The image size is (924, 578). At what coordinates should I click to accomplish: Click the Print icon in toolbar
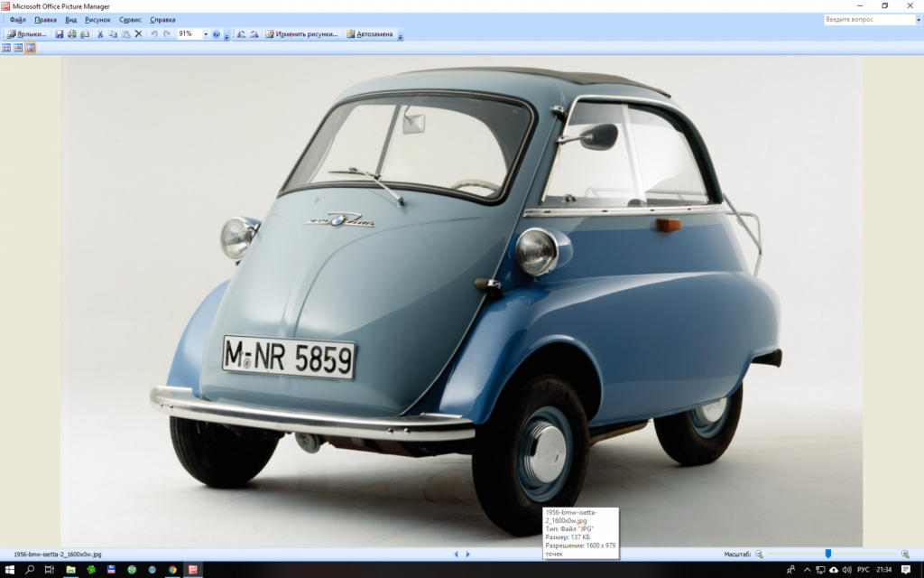pos(72,34)
